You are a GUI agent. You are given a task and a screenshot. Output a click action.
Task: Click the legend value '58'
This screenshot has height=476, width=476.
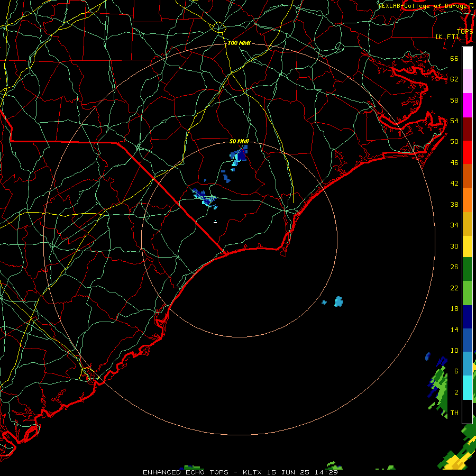[454, 100]
